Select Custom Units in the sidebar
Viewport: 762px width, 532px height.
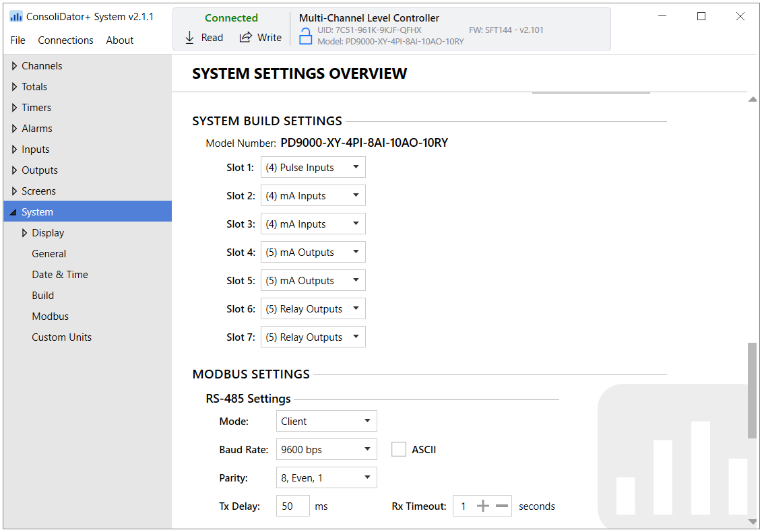coord(62,337)
